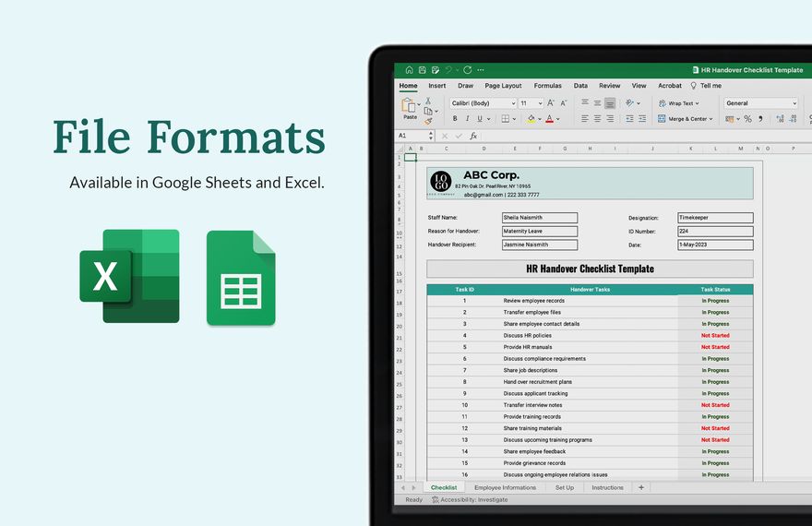Toggle bottom vertical alignment

[x=610, y=103]
